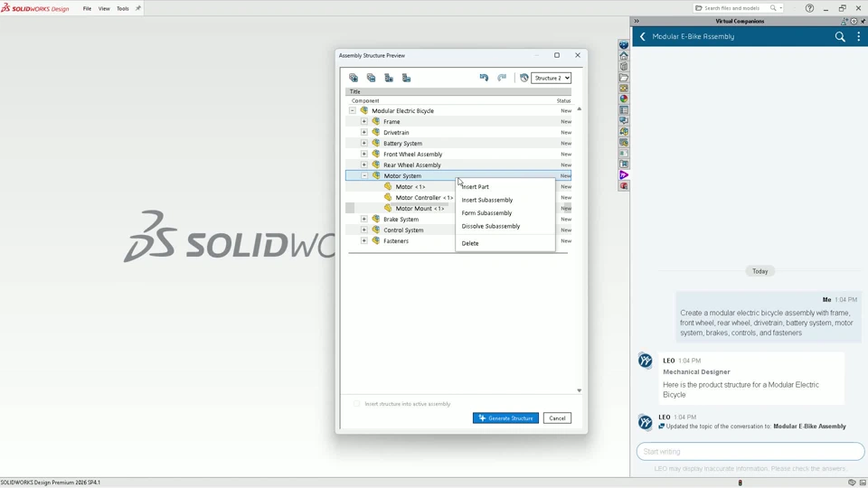Collapse the Modular Electric Bicycle root node
This screenshot has height=488, width=868.
coord(352,110)
